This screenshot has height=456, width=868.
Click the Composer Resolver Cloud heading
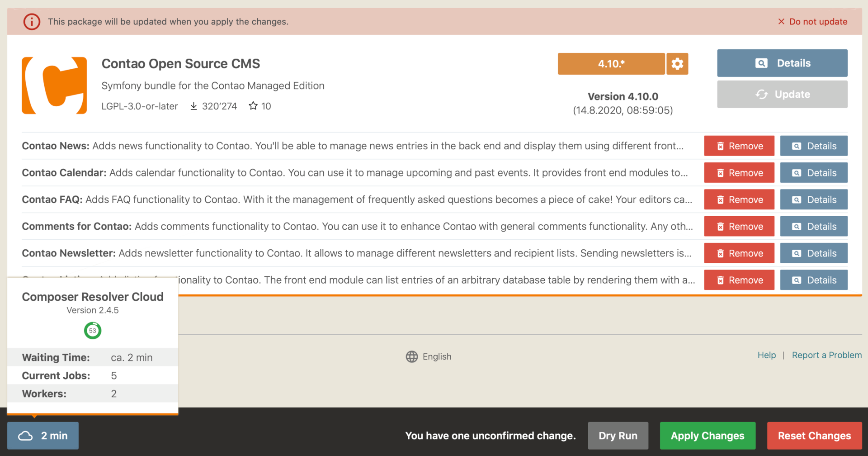tap(93, 297)
